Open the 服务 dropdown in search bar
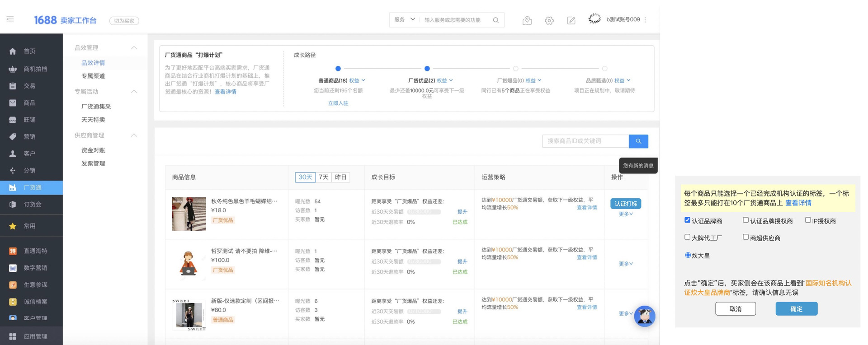868x345 pixels. tap(404, 20)
